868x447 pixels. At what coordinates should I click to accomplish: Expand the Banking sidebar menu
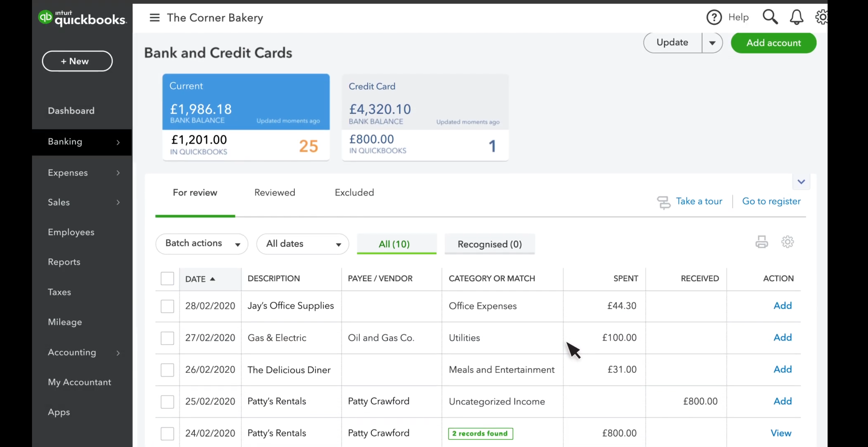click(118, 142)
